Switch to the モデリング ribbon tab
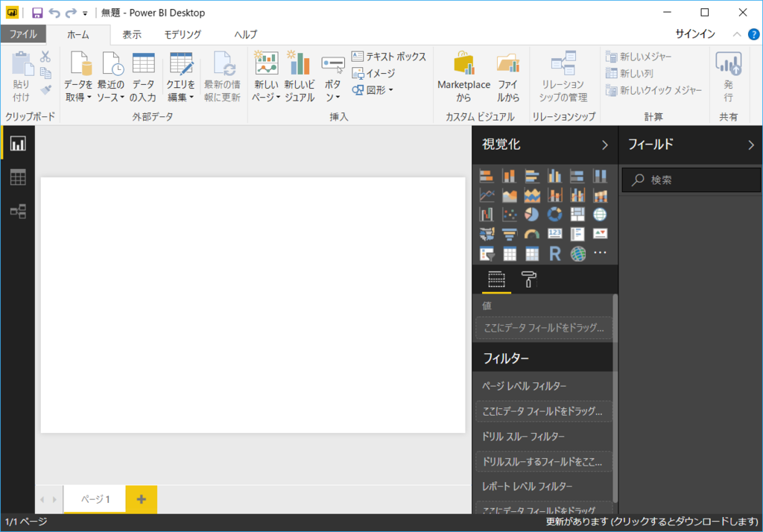 pyautogui.click(x=183, y=34)
